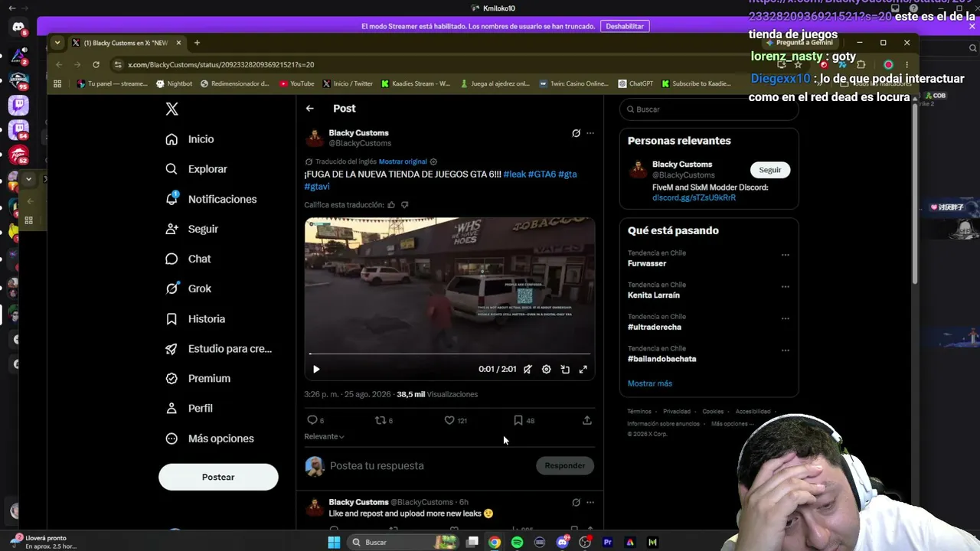Open a new Chrome tab

197,43
